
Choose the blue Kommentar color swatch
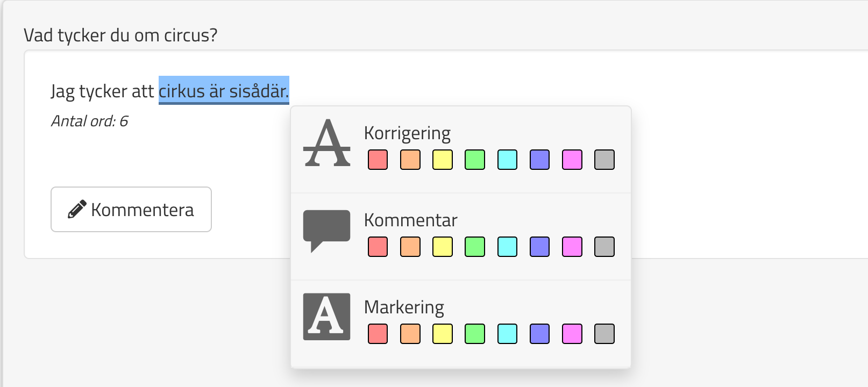pyautogui.click(x=539, y=247)
